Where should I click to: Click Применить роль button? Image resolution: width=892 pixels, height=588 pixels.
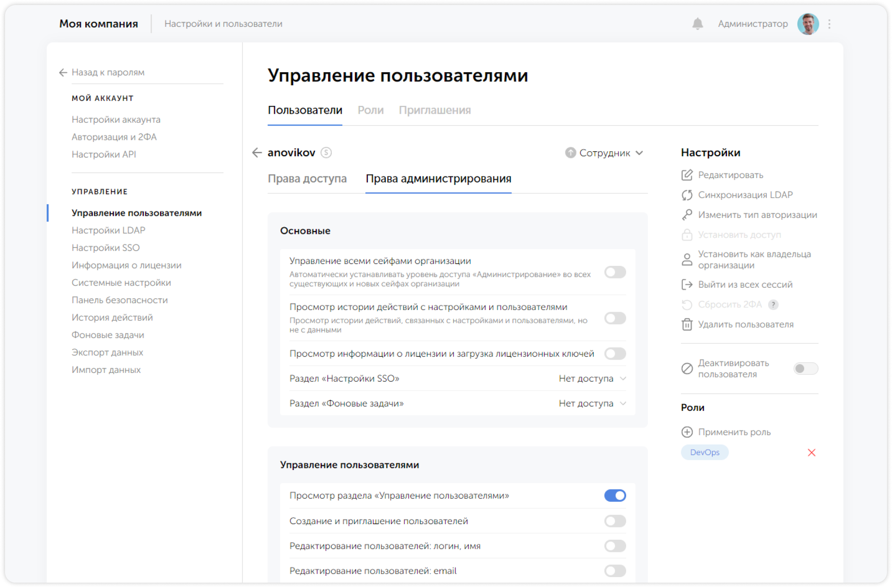tap(734, 432)
